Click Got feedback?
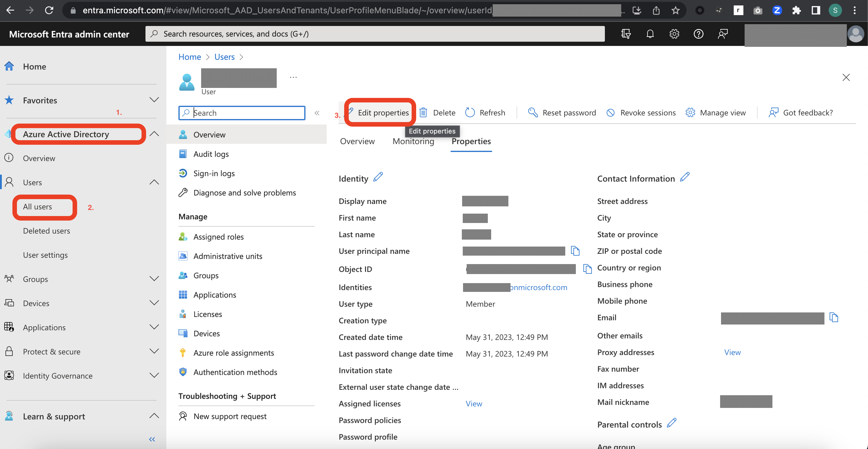 click(x=801, y=113)
